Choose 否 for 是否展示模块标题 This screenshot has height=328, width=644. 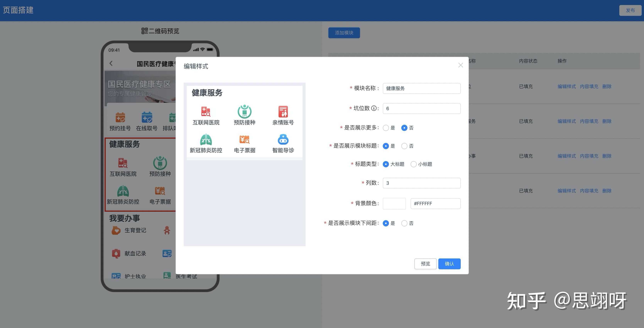coord(405,146)
